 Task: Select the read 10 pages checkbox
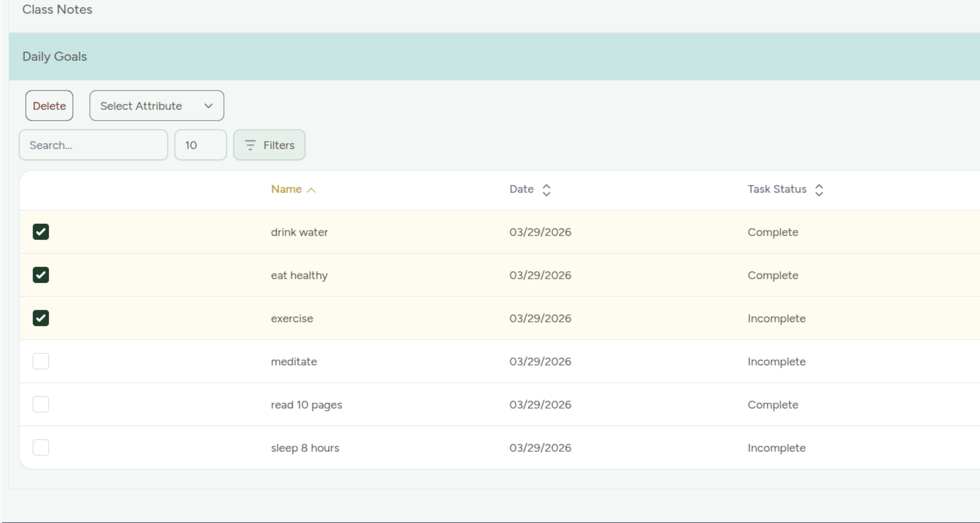pyautogui.click(x=41, y=404)
